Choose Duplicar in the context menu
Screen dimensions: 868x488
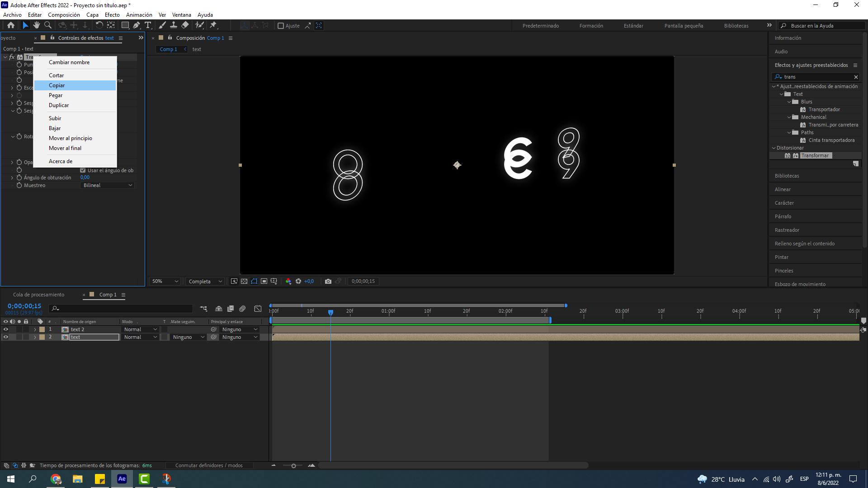pos(75,105)
